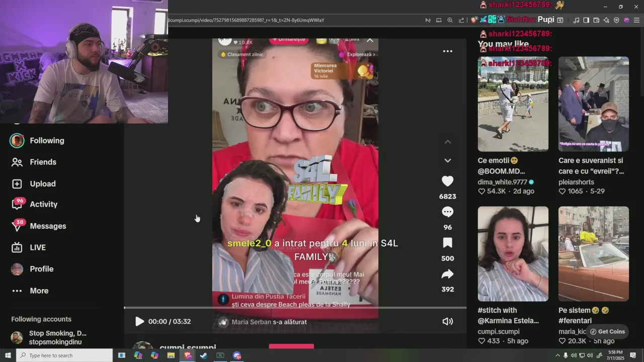Open Task View on the taskbar
Viewport: 644px width, 362px height.
[x=121, y=355]
